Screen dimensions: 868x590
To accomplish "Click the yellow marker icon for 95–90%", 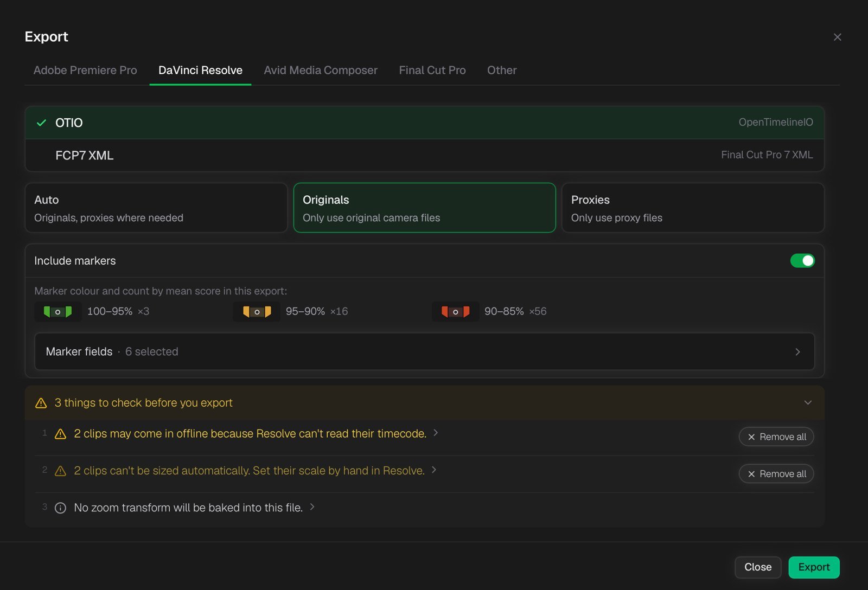I will [x=257, y=312].
